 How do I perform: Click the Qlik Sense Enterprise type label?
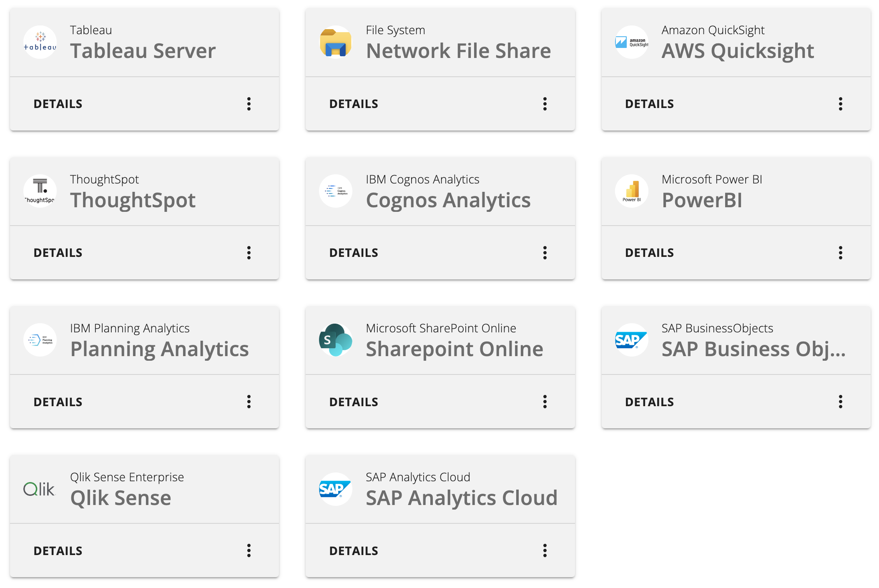[x=127, y=477]
